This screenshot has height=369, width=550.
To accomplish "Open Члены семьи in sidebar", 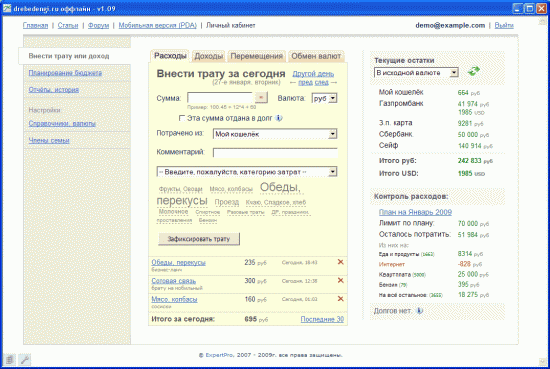I will point(49,140).
